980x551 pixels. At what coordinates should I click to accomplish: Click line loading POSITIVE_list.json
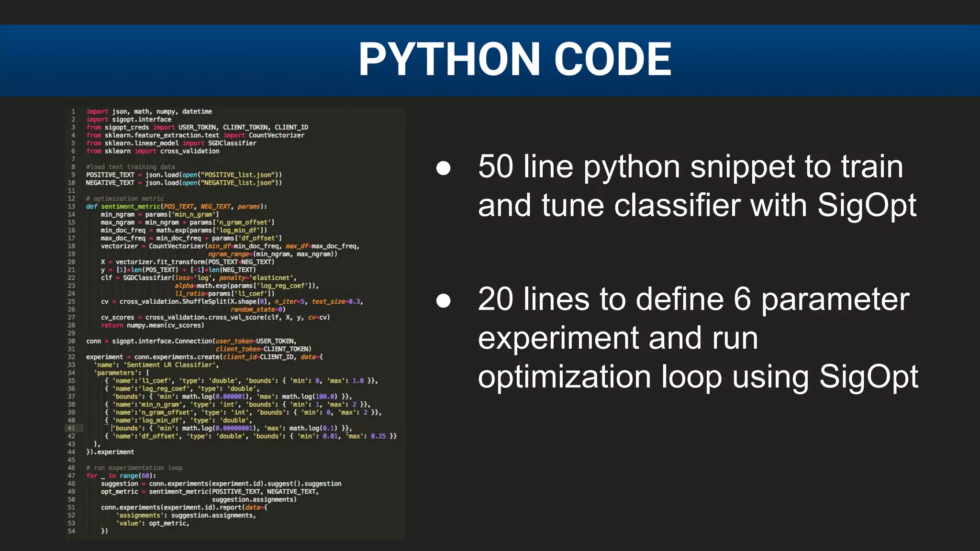[184, 175]
